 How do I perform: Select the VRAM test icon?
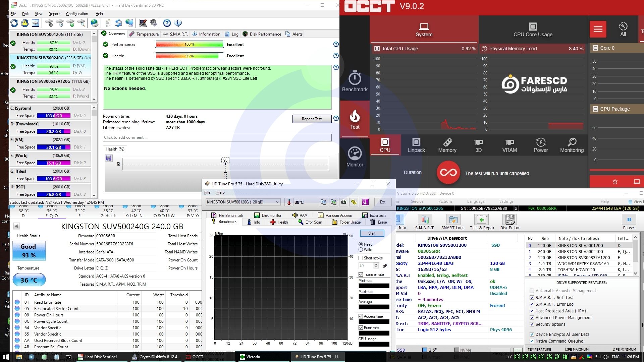tap(509, 145)
